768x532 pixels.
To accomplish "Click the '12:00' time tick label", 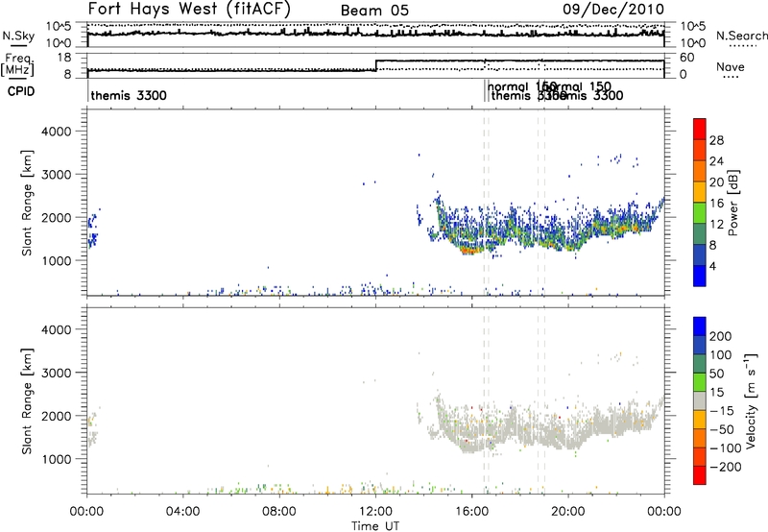I will click(x=375, y=512).
